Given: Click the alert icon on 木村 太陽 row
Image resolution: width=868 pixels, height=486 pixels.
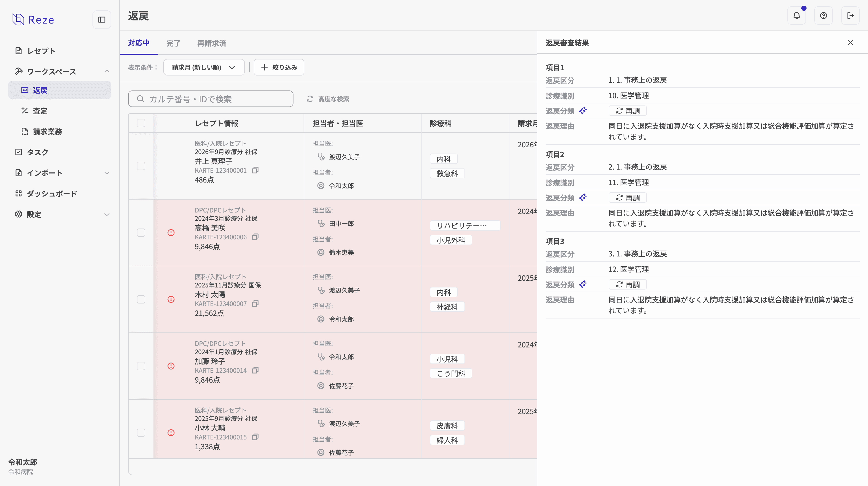Looking at the screenshot, I should [x=171, y=300].
